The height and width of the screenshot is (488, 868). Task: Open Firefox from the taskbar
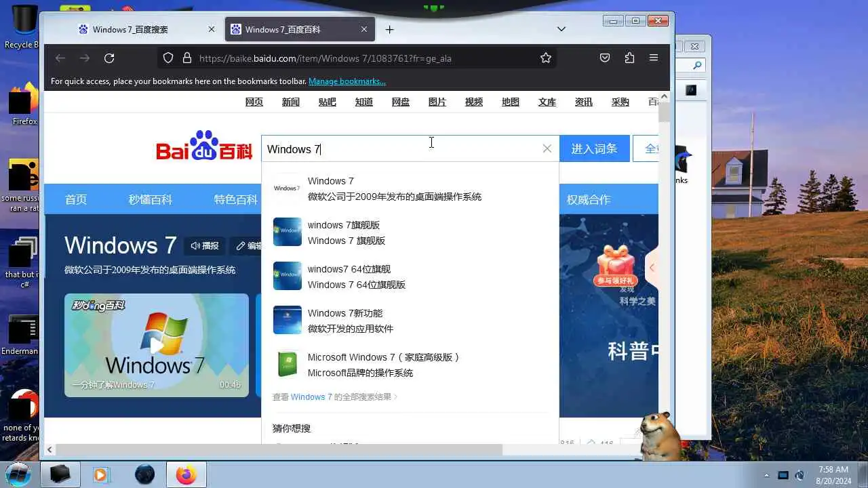pyautogui.click(x=186, y=474)
